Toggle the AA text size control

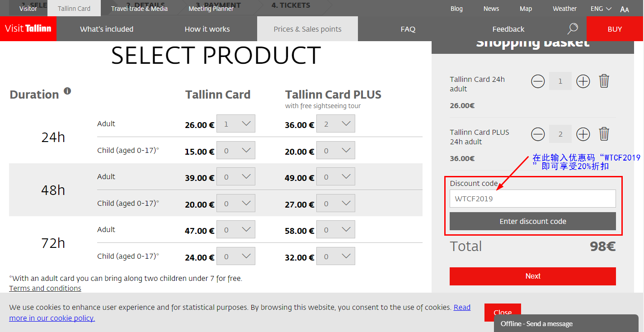pos(625,9)
